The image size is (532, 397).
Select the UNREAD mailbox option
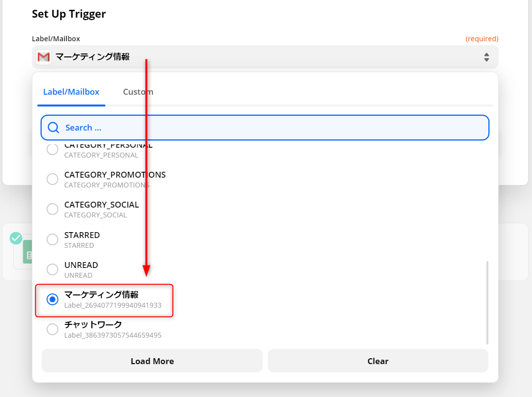(x=52, y=269)
